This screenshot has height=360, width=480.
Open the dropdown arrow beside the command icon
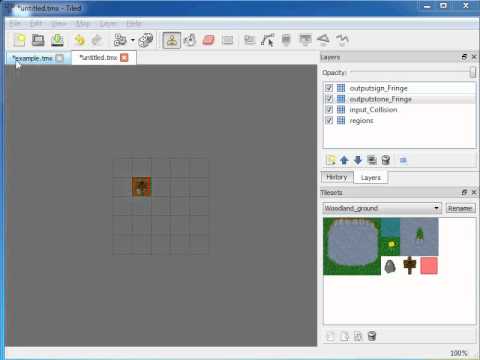coord(133,40)
